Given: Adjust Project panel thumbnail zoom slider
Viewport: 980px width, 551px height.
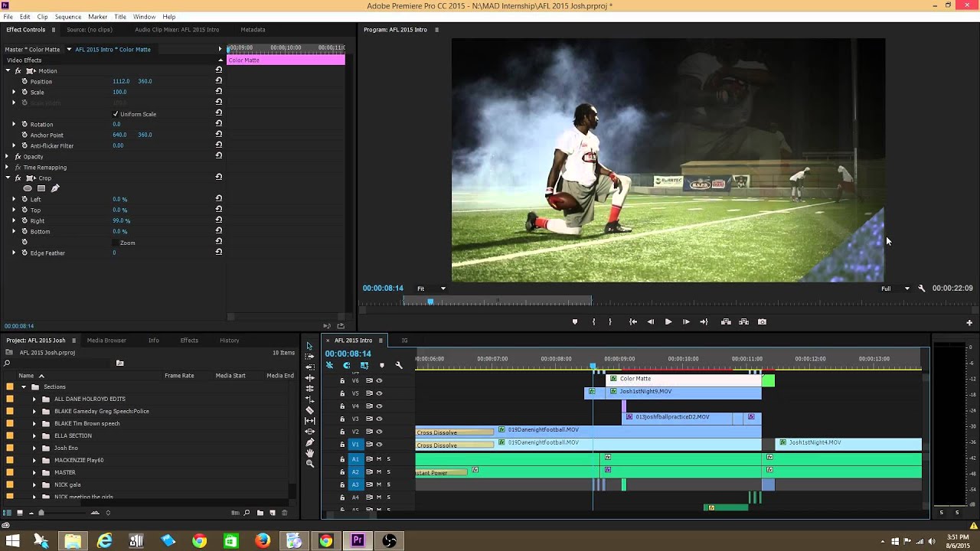Looking at the screenshot, I should [42, 513].
